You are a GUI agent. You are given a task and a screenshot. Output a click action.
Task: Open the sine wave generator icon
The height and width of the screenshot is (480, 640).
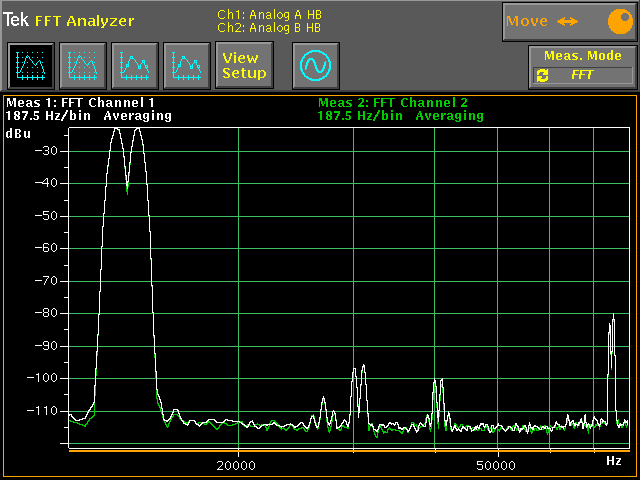click(316, 66)
